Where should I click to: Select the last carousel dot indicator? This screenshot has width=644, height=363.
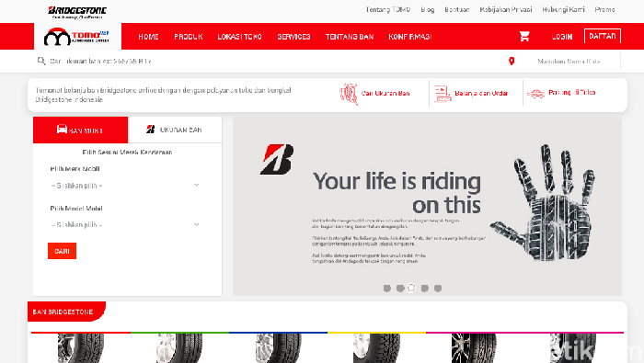pos(438,289)
